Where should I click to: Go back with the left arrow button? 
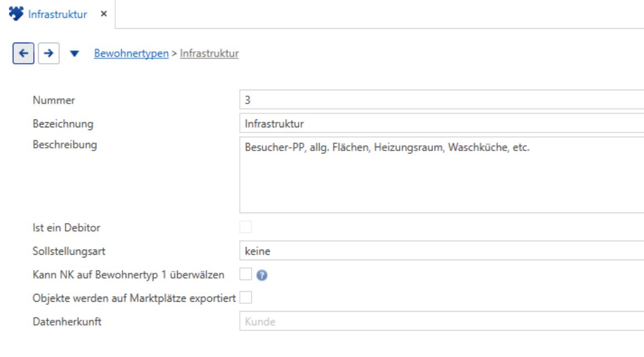[23, 53]
